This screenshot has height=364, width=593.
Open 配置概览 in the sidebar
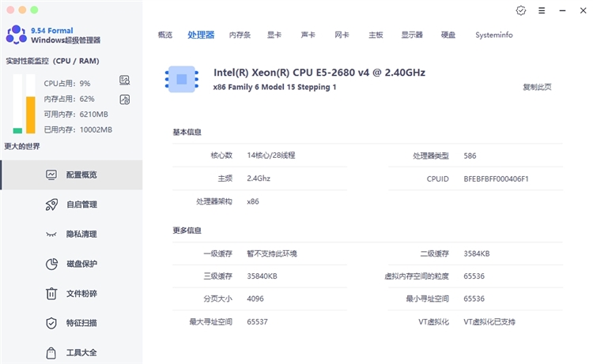(72, 174)
